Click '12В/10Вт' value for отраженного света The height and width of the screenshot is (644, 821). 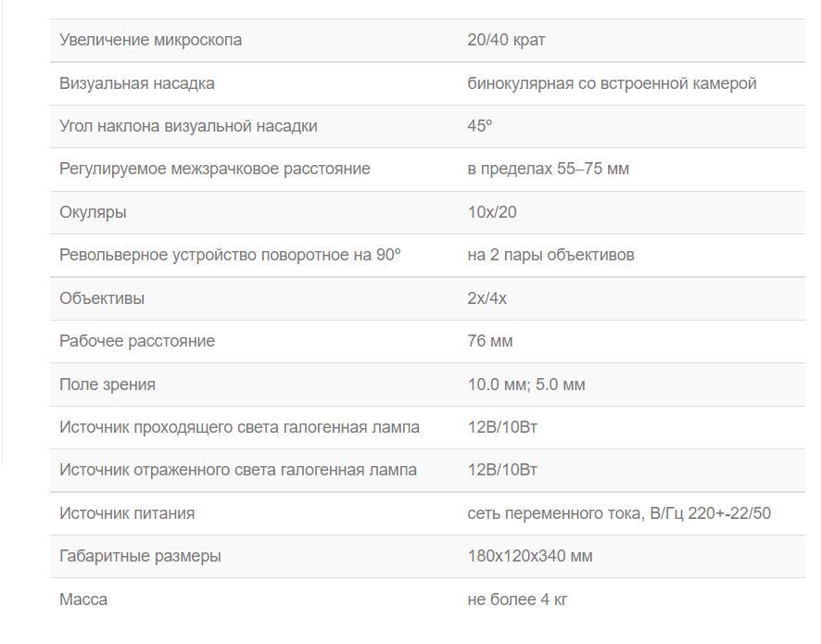[502, 470]
